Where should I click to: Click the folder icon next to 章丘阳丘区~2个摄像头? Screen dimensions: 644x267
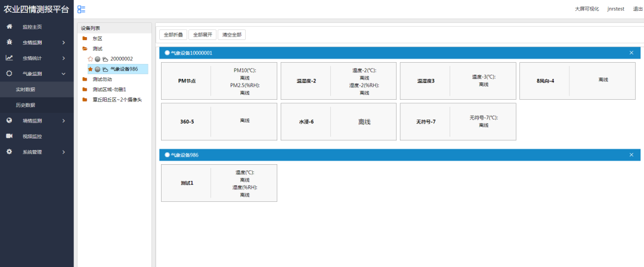pyautogui.click(x=85, y=100)
